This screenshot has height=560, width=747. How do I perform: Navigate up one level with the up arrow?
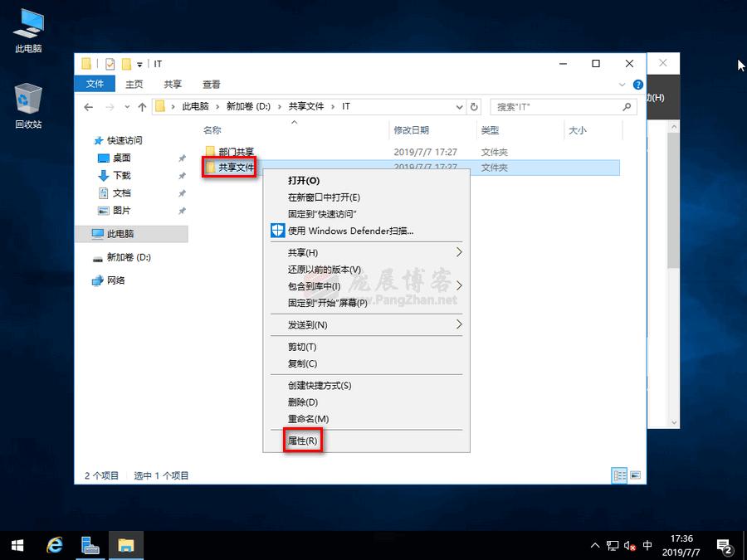click(x=142, y=106)
